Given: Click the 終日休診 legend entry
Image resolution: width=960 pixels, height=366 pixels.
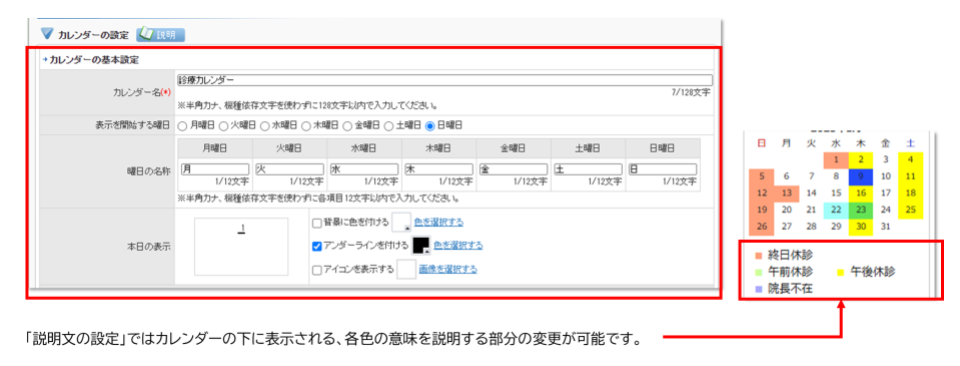Looking at the screenshot, I should click(x=784, y=256).
